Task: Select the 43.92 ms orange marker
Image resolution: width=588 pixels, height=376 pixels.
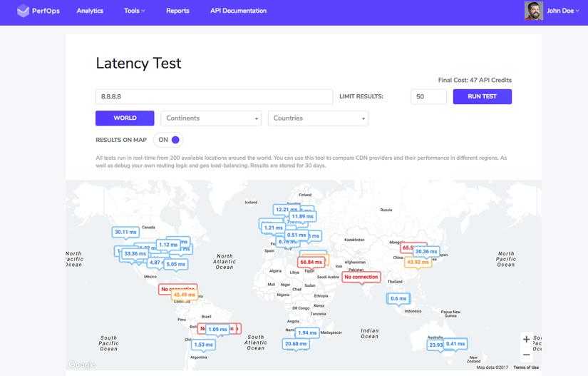Action: click(x=418, y=262)
